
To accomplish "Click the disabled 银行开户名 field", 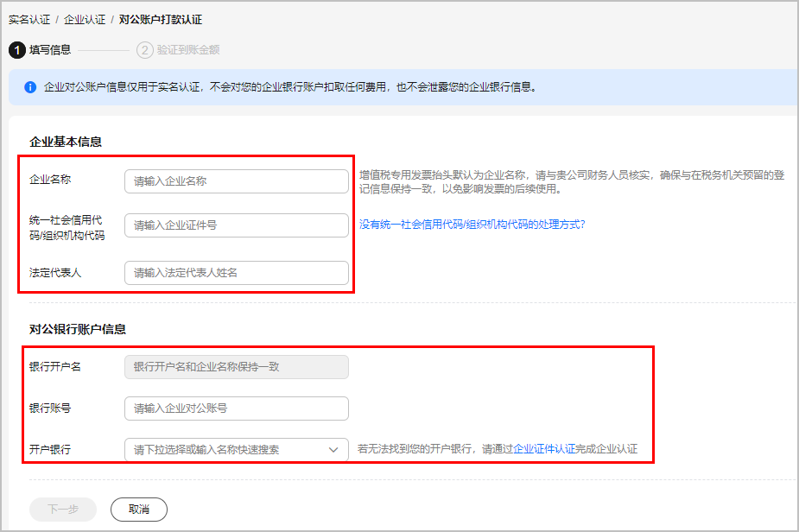I will point(237,367).
